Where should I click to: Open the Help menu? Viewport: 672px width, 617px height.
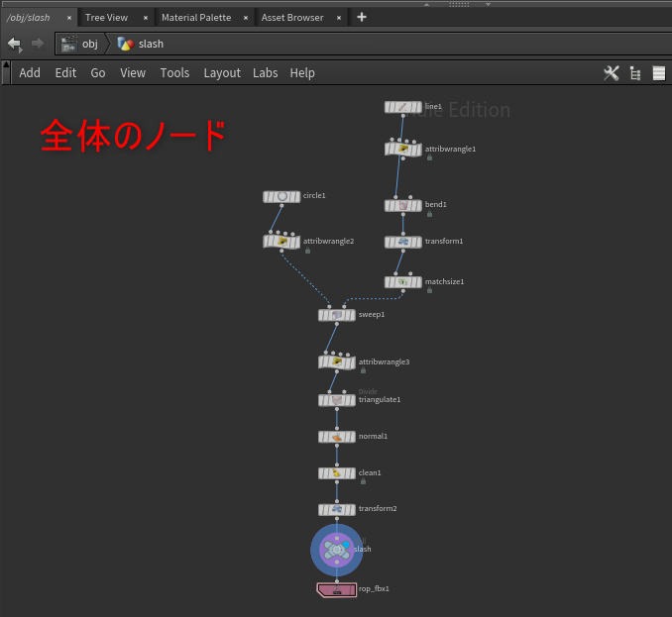click(302, 72)
